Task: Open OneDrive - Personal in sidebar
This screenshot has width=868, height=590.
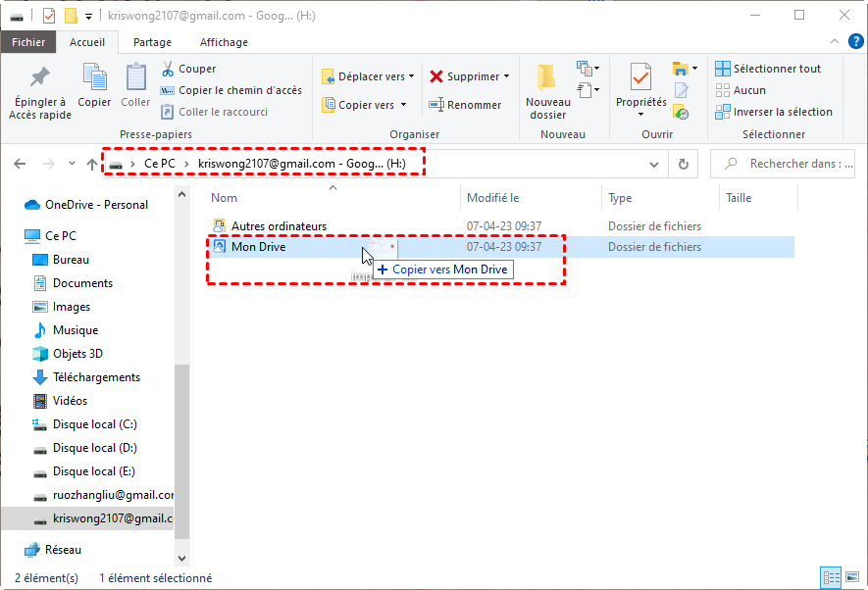Action: click(86, 205)
